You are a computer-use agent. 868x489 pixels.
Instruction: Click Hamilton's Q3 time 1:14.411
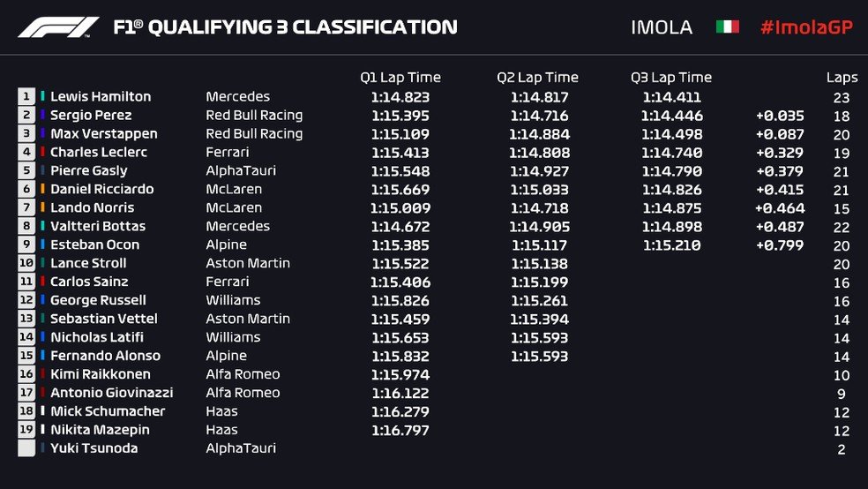tap(671, 97)
